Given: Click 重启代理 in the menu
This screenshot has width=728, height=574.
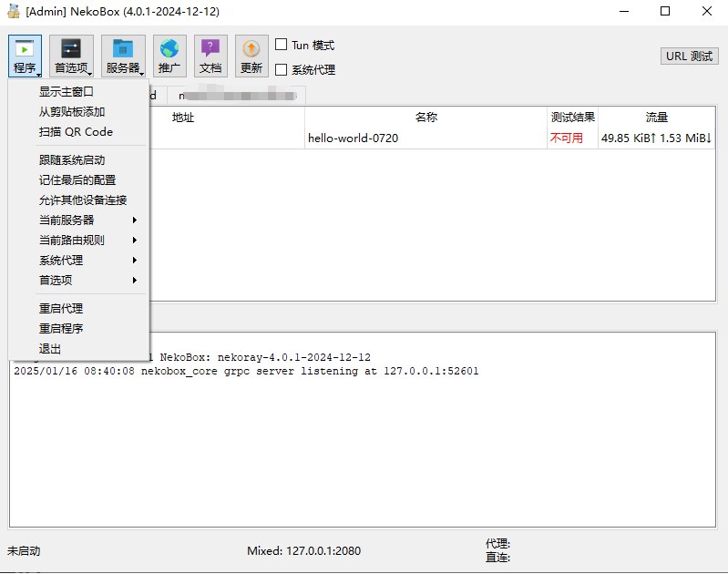Looking at the screenshot, I should [x=64, y=309].
